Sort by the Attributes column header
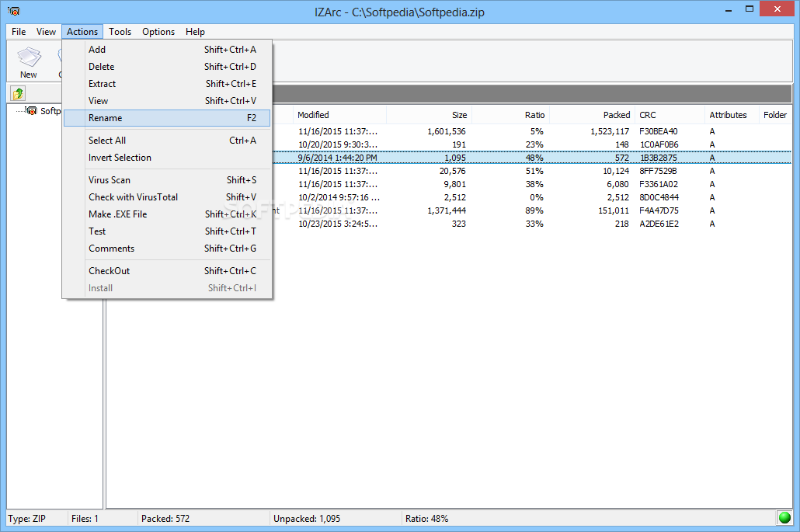This screenshot has width=800, height=532. tap(732, 115)
